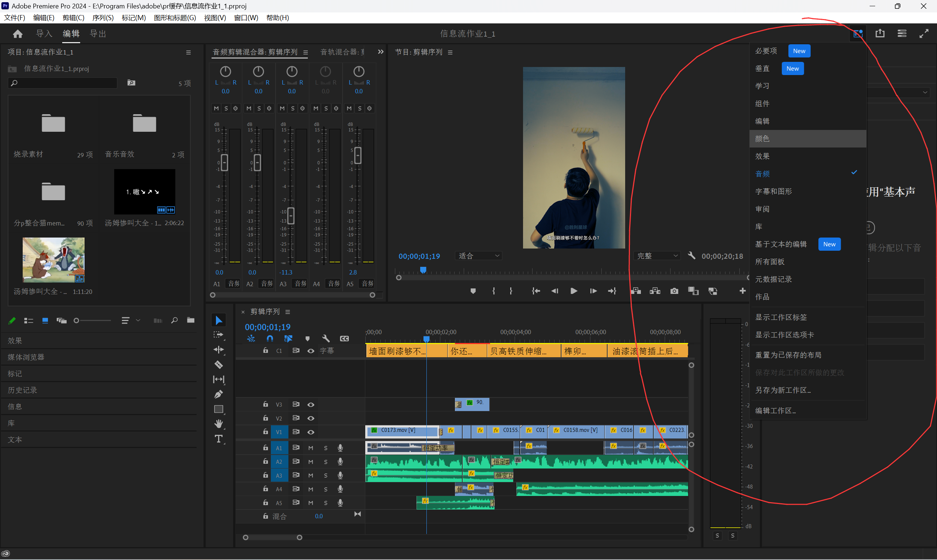Open the 适合 zoom level dropdown
This screenshot has height=560, width=937.
[x=478, y=256]
